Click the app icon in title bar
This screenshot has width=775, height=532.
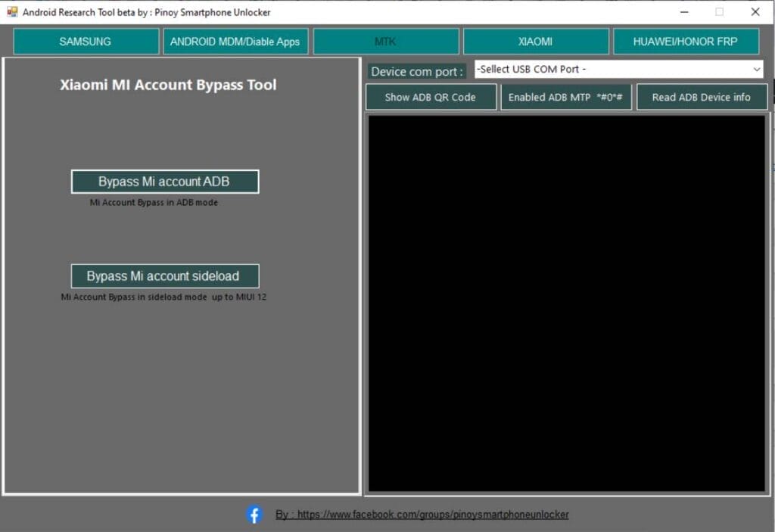pyautogui.click(x=12, y=12)
